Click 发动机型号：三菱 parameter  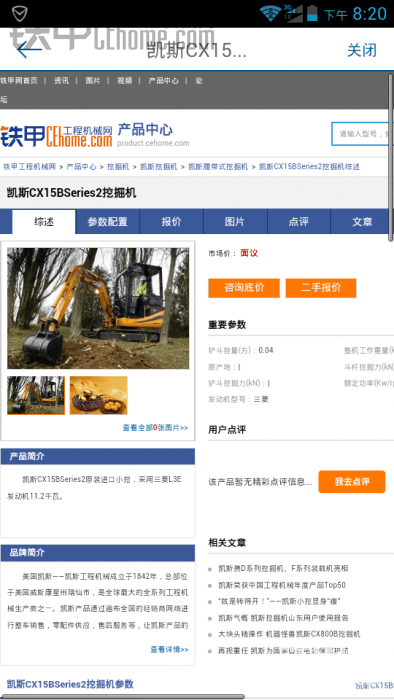point(238,400)
